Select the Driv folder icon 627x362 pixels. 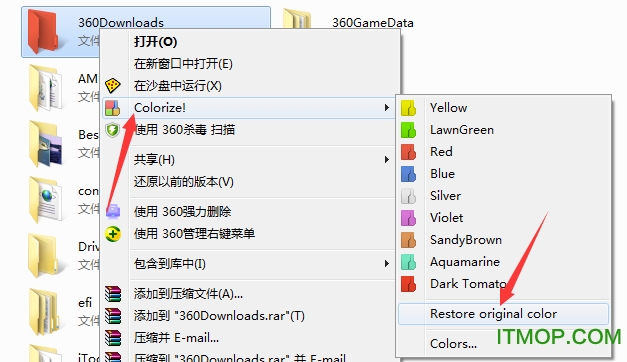tap(43, 256)
